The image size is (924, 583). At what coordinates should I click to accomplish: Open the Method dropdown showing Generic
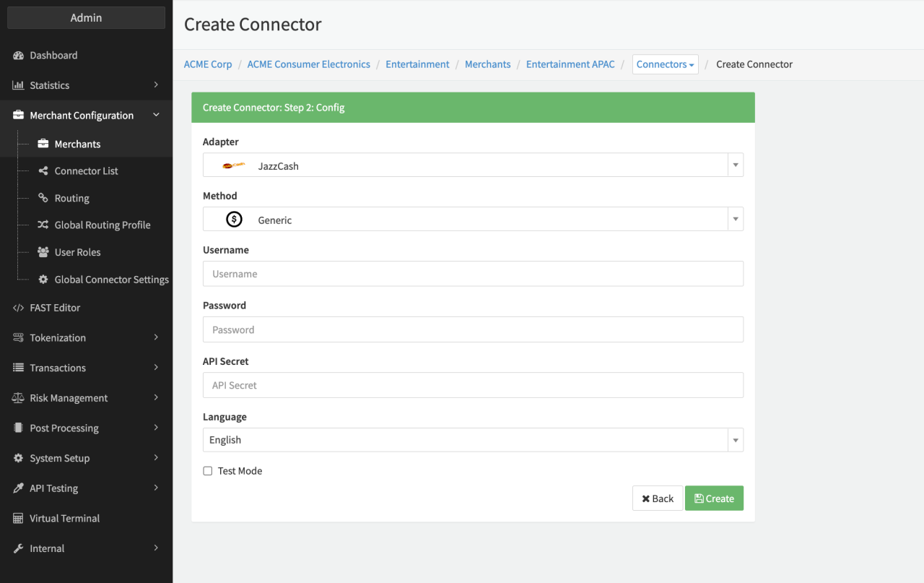[473, 220]
